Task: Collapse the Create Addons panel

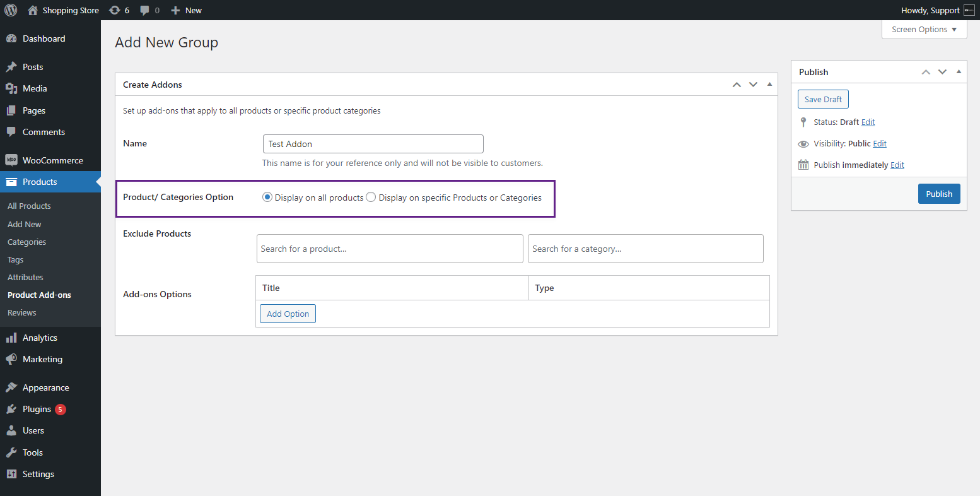Action: [769, 85]
